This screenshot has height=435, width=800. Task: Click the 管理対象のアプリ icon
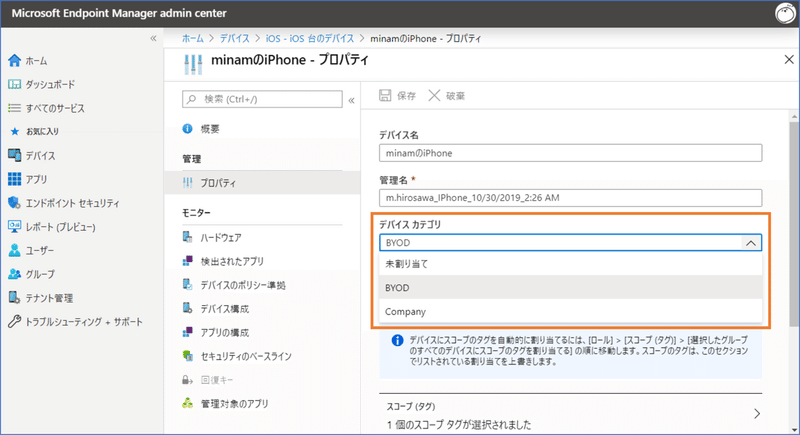click(x=188, y=403)
